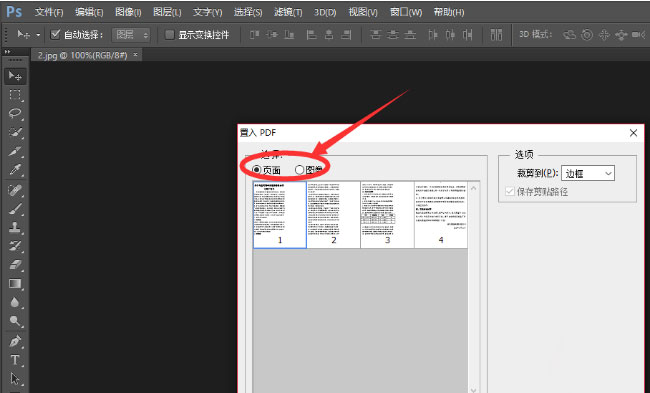Open the 图像(I) menu
650x393 pixels.
(x=128, y=12)
